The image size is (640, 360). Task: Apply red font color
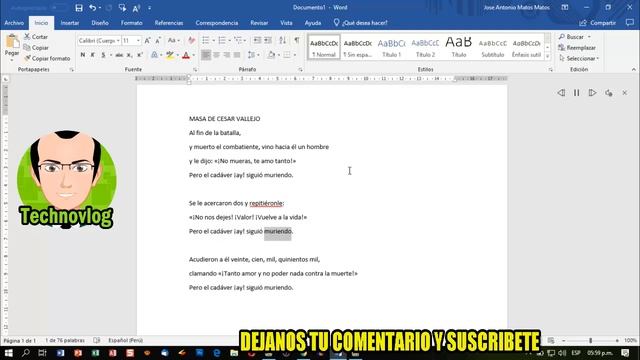pos(186,55)
